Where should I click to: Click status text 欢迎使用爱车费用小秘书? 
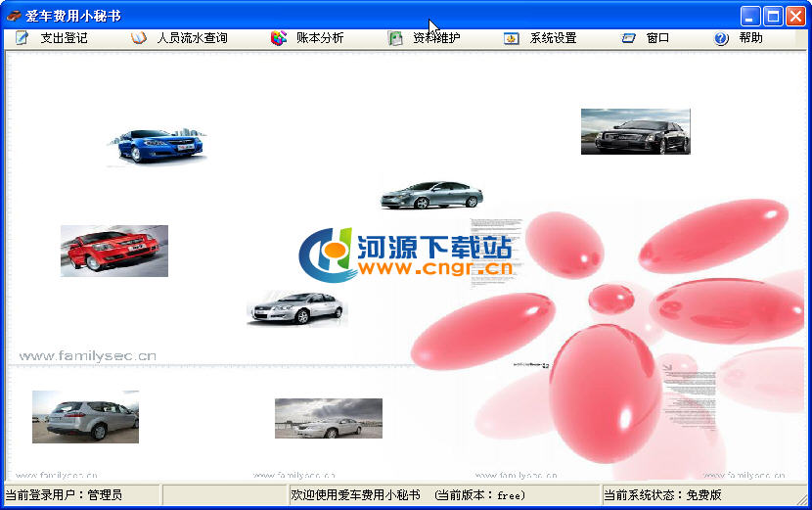[355, 495]
